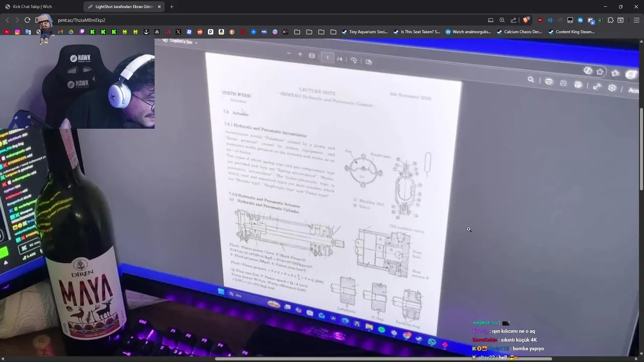Image resolution: width=644 pixels, height=362 pixels.
Task: Open the green K extension icon
Action: [600, 20]
